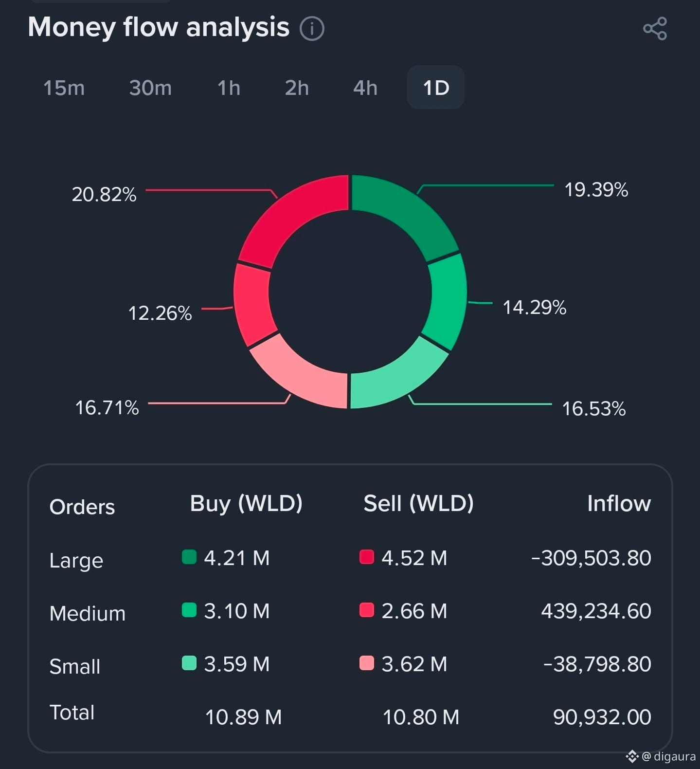
Task: Click the 10.89 M total buy value
Action: (x=243, y=717)
